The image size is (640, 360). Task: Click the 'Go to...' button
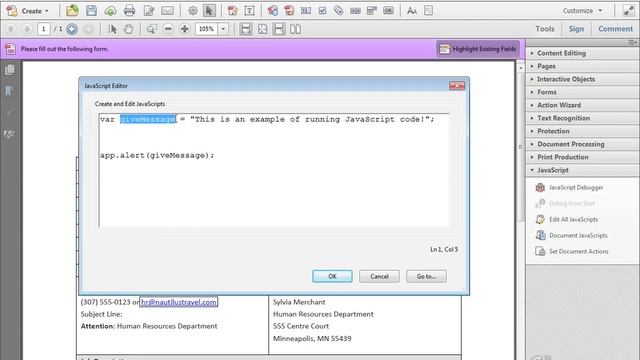point(426,276)
